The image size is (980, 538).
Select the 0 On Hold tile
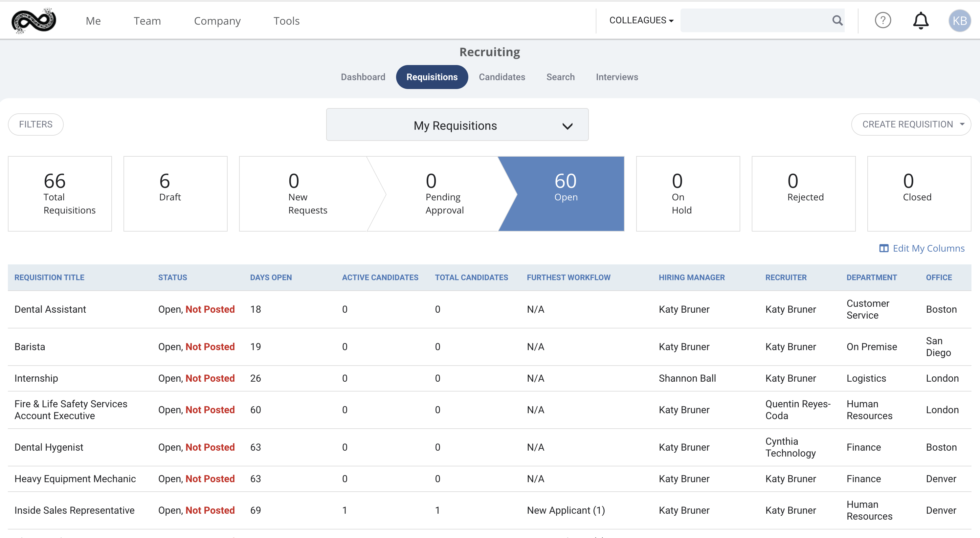(x=688, y=193)
